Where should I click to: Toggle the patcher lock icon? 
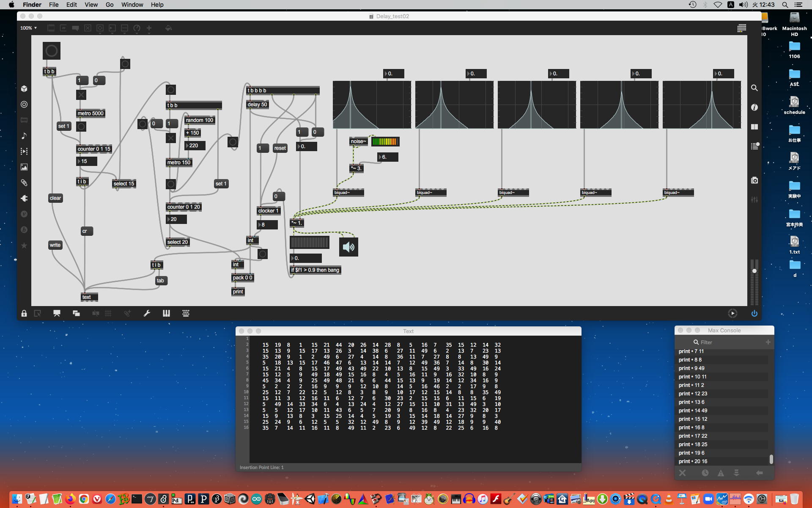pyautogui.click(x=24, y=313)
